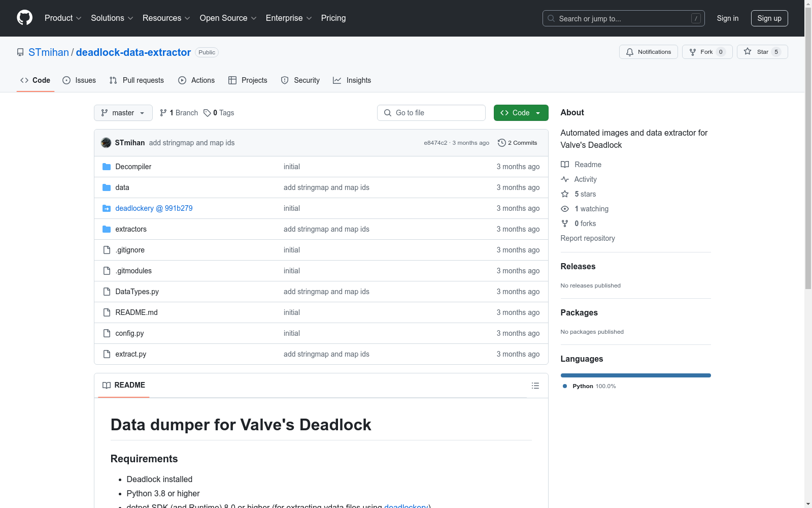Click the STmihan avatar in commit row
Image resolution: width=812 pixels, height=508 pixels.
coord(106,143)
